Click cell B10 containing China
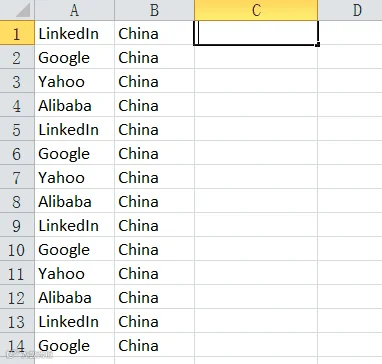382x364 pixels. 154,249
